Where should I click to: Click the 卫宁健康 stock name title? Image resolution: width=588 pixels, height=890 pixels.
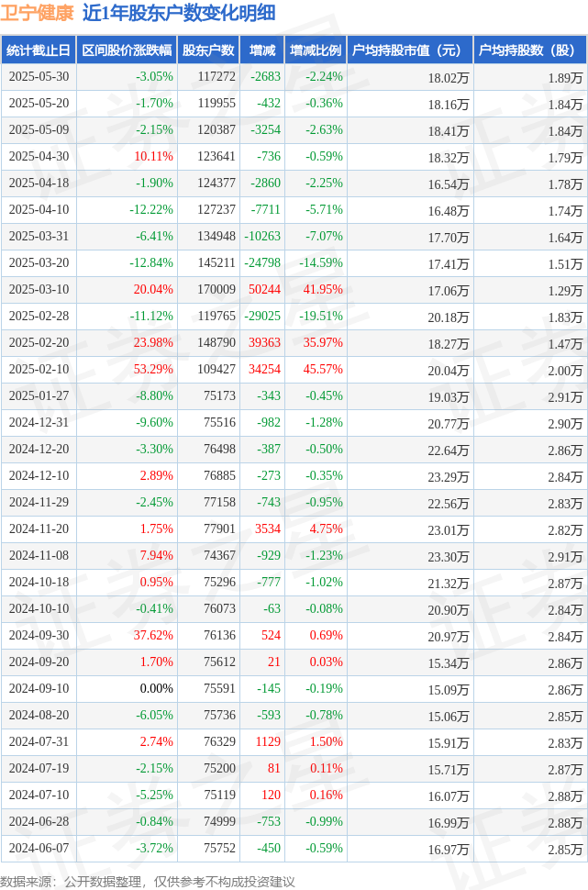[37, 13]
